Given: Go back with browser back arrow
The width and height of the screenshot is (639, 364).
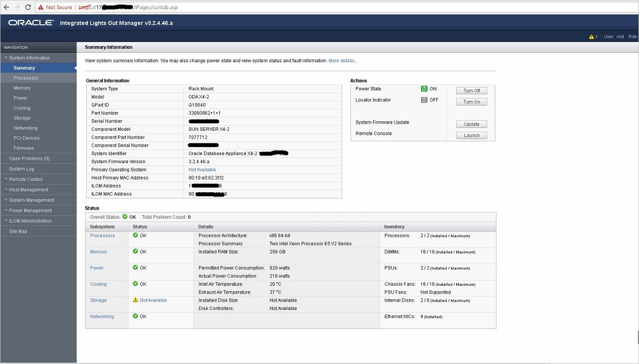Looking at the screenshot, I should point(6,7).
